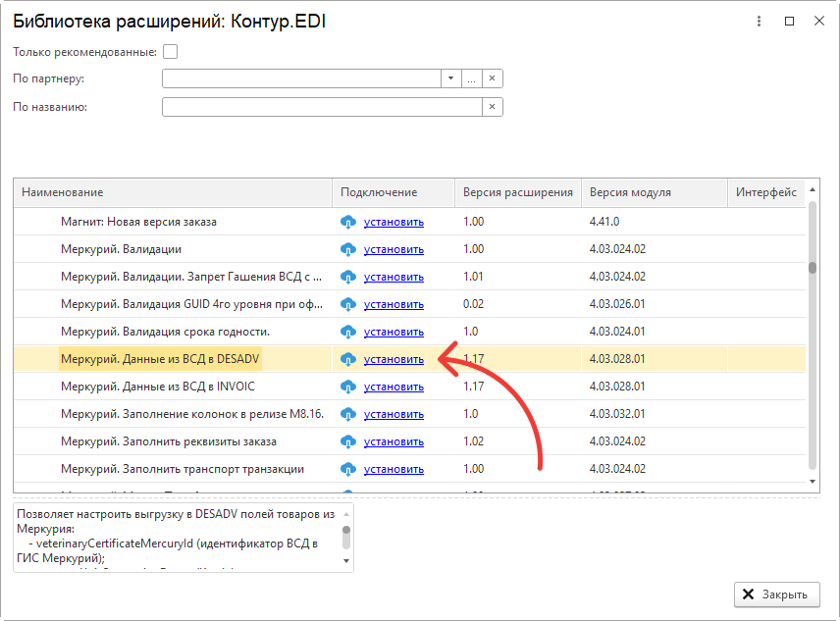Viewport: 840px width, 621px height.
Task: Click the Интерфейс column header
Action: (x=766, y=192)
